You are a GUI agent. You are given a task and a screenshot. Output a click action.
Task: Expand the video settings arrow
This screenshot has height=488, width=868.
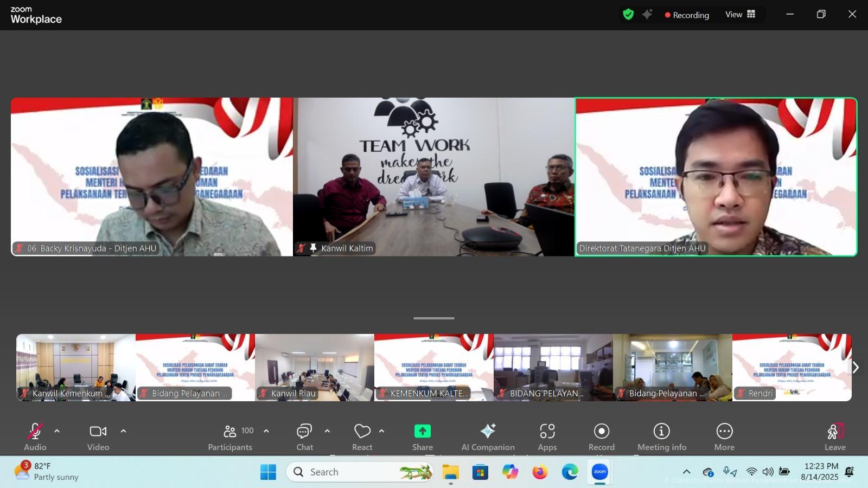[123, 431]
